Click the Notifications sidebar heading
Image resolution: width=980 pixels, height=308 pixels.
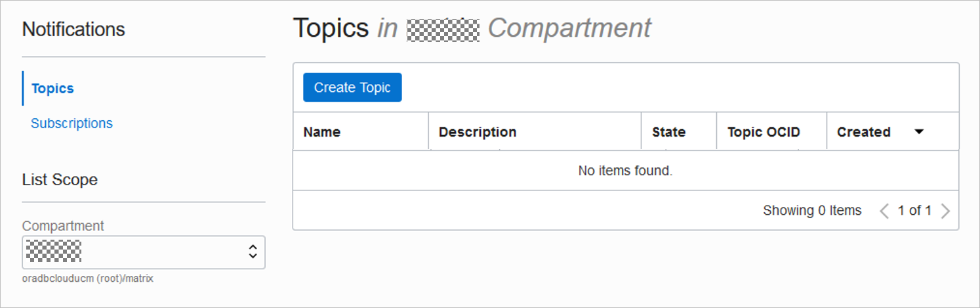73,30
